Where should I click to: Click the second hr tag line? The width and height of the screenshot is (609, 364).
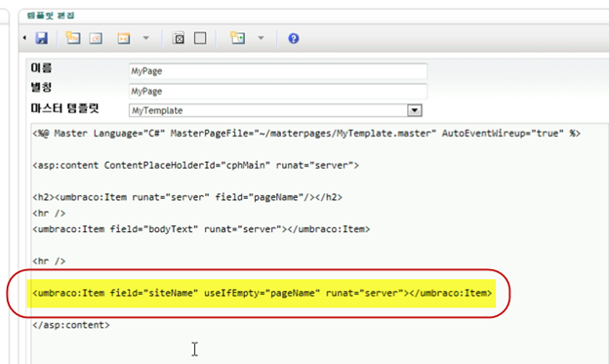[x=49, y=261]
